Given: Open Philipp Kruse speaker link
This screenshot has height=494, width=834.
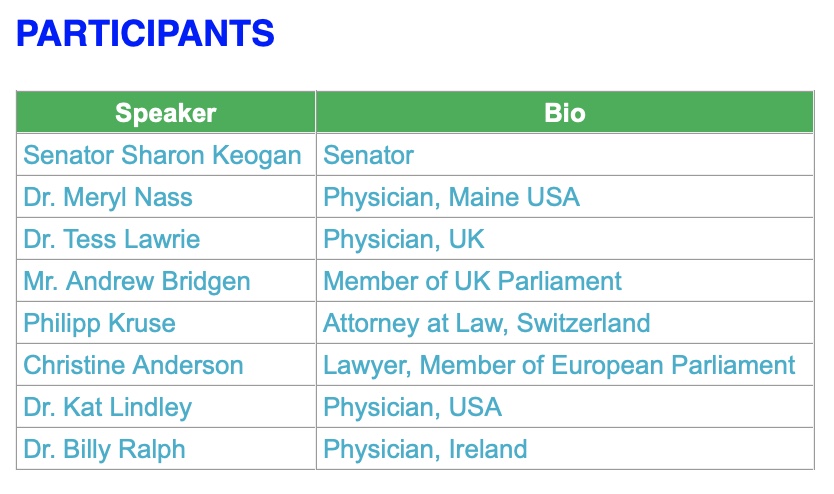Looking at the screenshot, I should pyautogui.click(x=100, y=323).
